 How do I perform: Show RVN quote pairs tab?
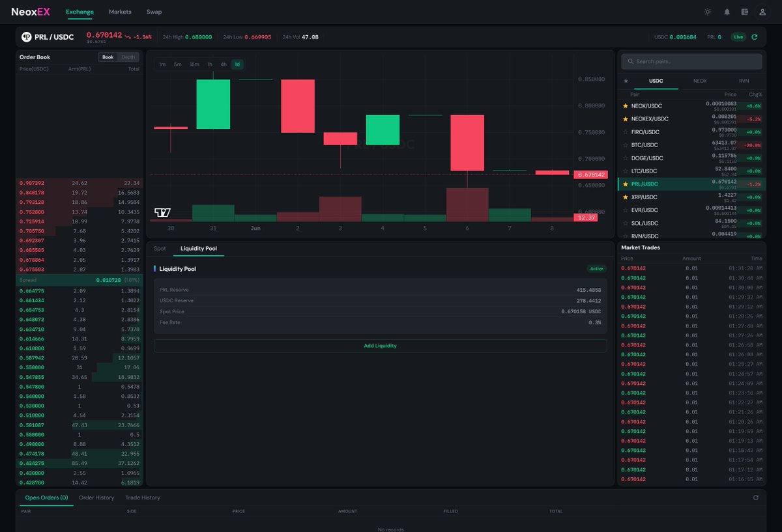[x=744, y=81]
